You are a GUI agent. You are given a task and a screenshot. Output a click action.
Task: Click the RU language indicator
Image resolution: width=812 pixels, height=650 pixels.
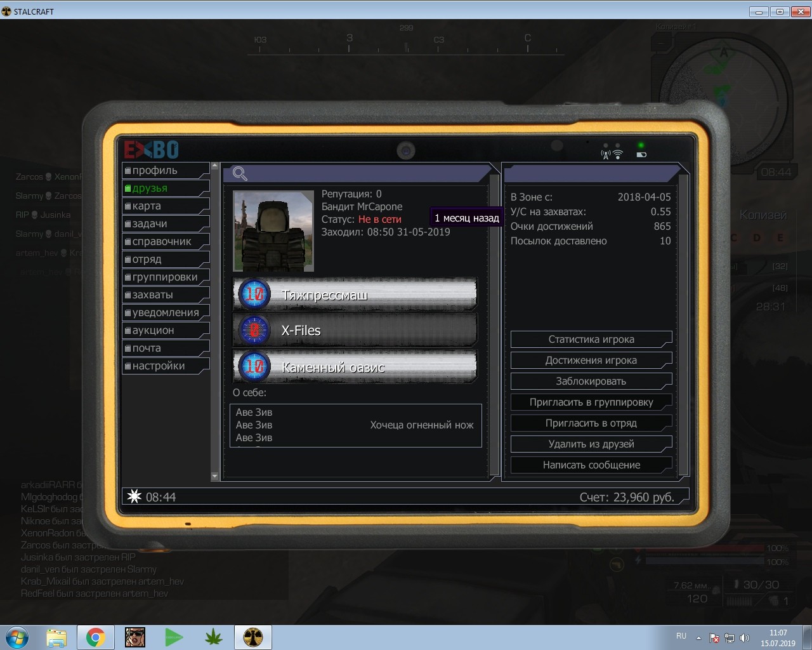[x=681, y=636]
